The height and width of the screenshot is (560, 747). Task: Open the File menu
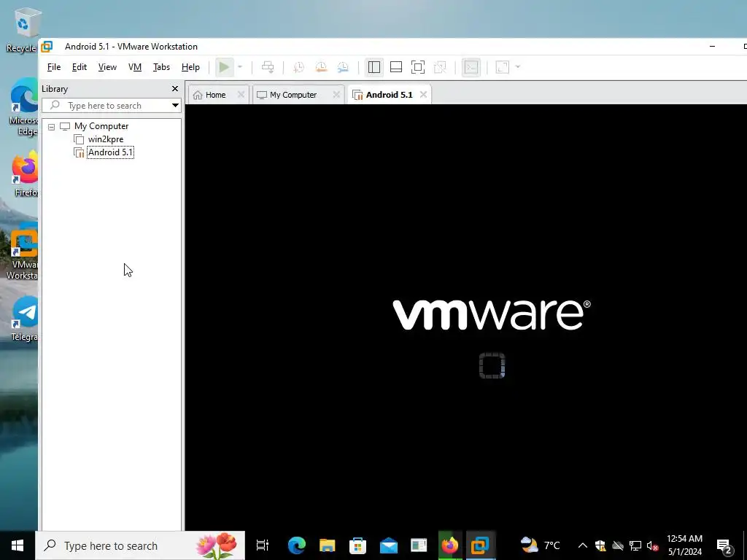pos(54,67)
